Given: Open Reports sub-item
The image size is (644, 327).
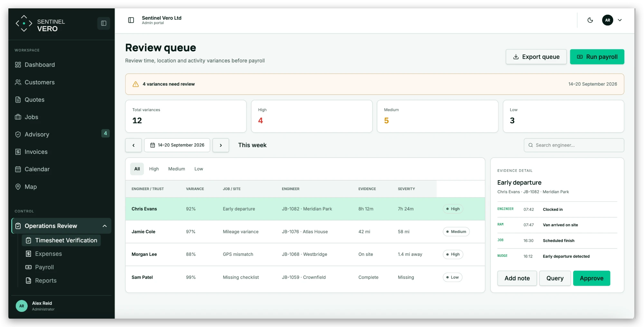Looking at the screenshot, I should tap(46, 281).
